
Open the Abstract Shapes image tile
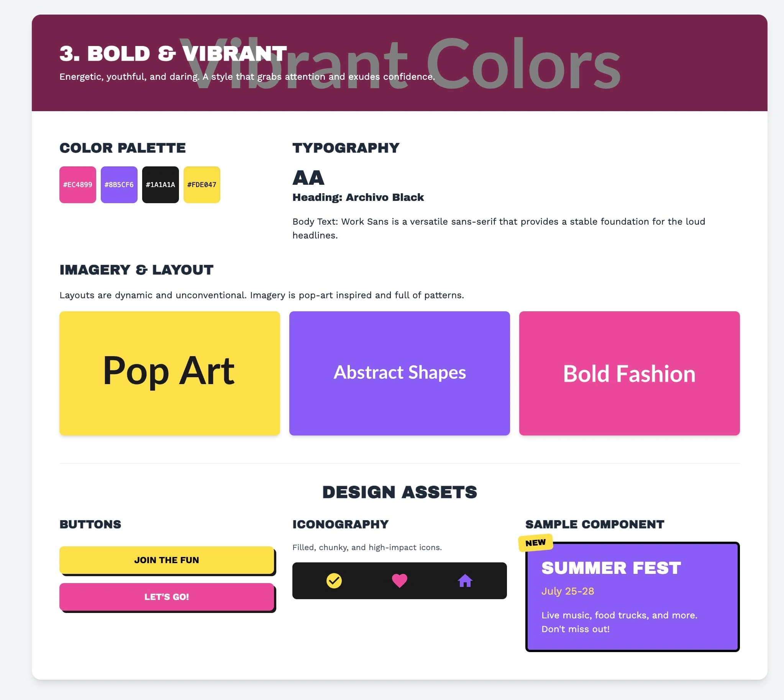pos(399,373)
